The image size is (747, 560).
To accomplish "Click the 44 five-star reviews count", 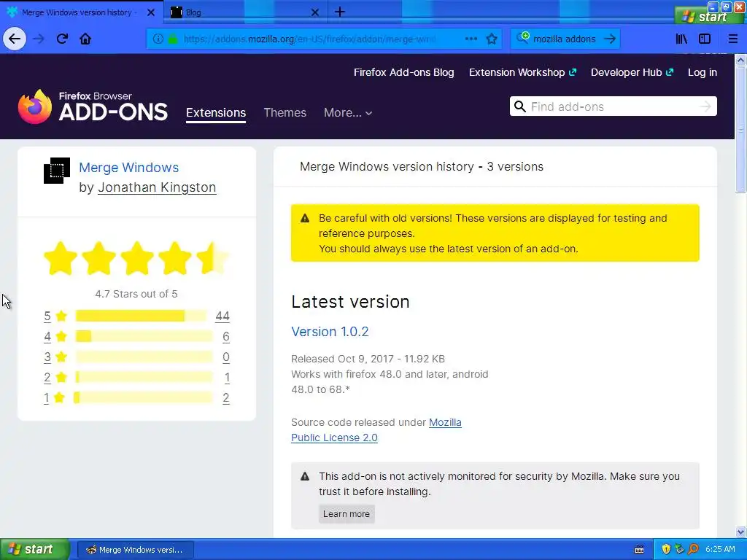I will pyautogui.click(x=222, y=316).
